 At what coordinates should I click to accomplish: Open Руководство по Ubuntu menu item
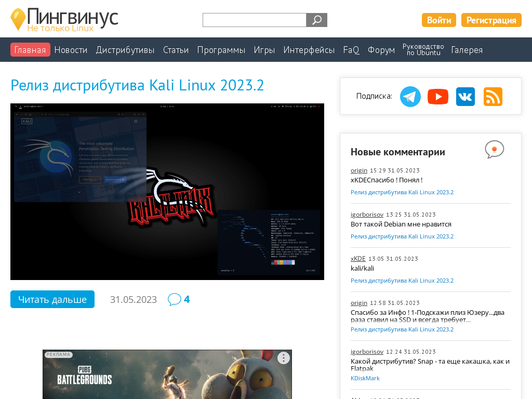click(423, 49)
